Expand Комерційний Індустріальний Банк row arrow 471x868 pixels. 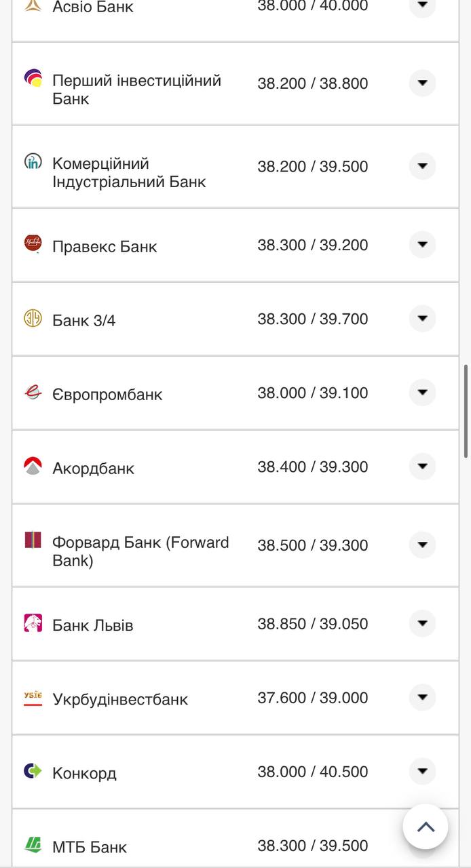point(422,166)
